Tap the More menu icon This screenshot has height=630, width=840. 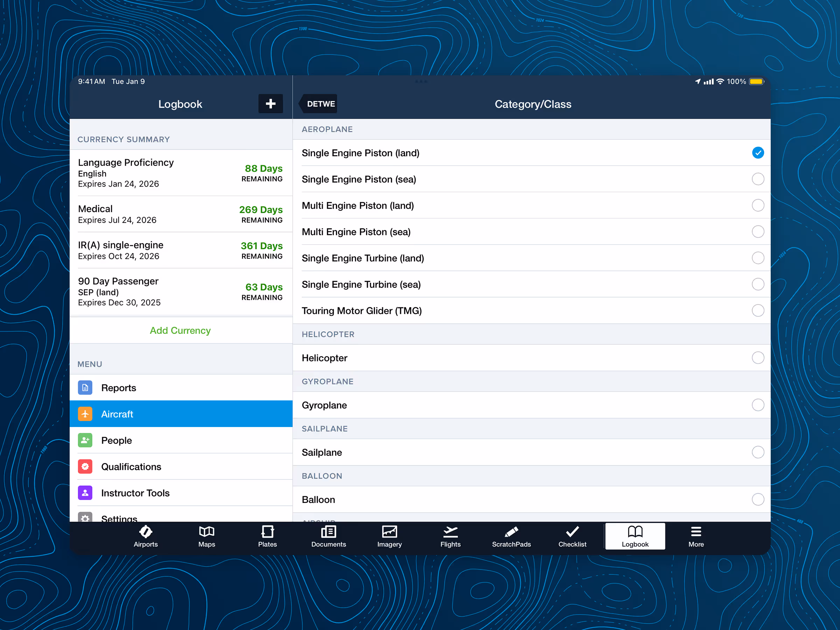(696, 536)
